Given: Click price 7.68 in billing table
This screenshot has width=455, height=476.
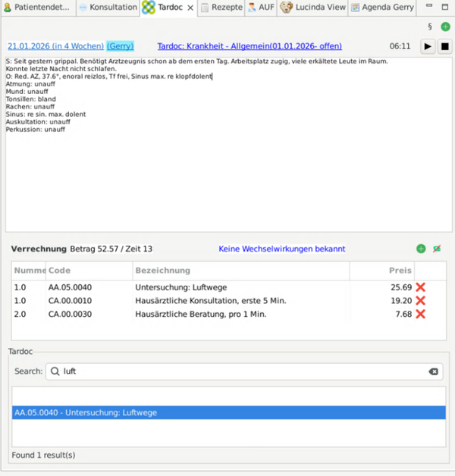Looking at the screenshot, I should pos(403,314).
